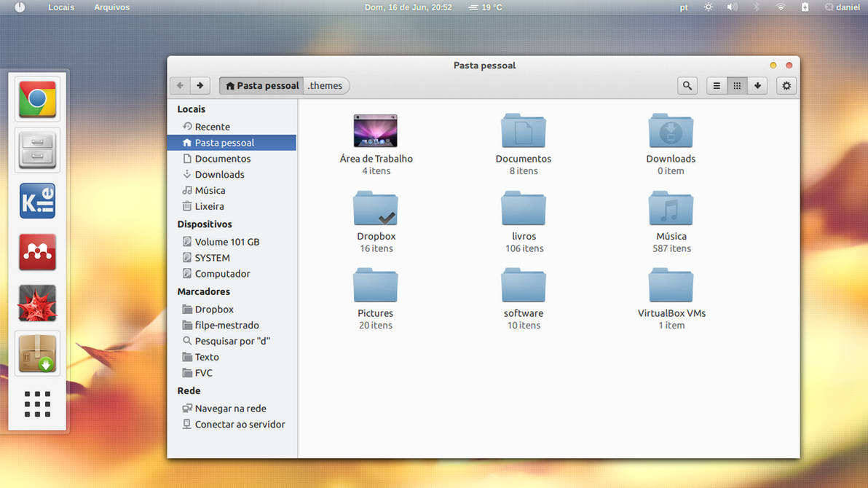The image size is (868, 488).
Task: Go forward with the right arrow button
Action: coord(200,85)
